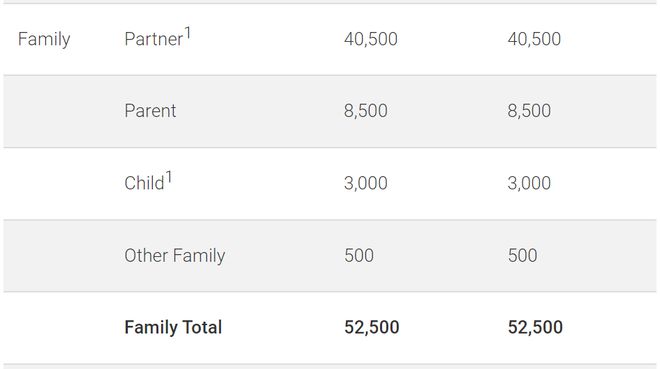Select the Parent row label
This screenshot has height=369, width=660.
150,111
